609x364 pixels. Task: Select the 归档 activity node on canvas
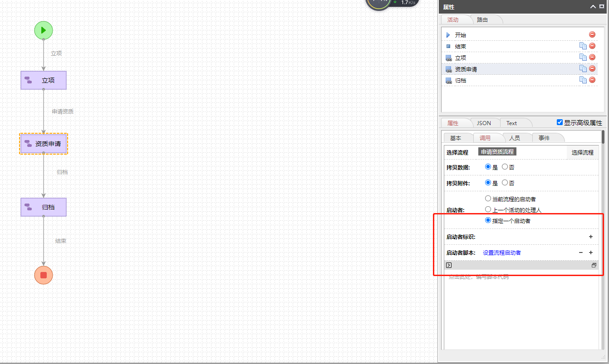pos(44,207)
